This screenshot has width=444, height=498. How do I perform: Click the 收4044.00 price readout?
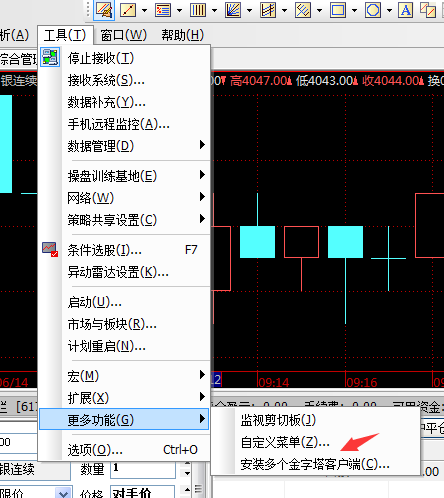[x=394, y=81]
